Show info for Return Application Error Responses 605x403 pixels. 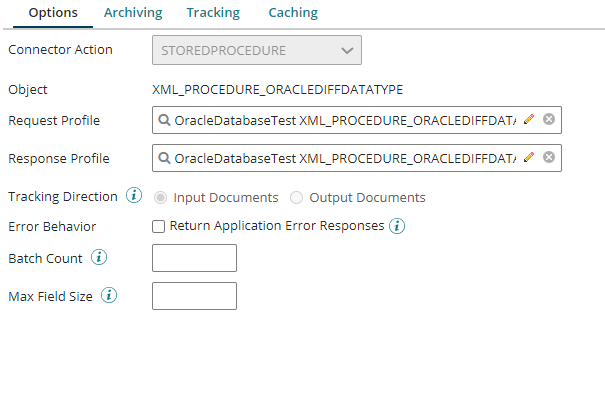click(x=397, y=226)
